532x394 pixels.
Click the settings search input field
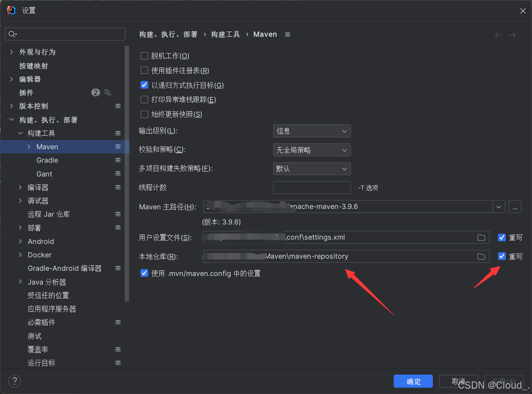(65, 34)
